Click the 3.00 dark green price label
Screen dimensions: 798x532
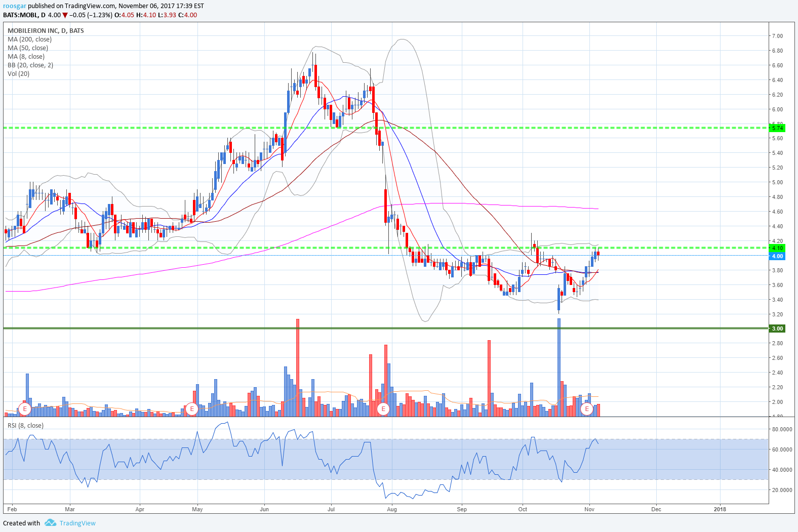pos(777,329)
